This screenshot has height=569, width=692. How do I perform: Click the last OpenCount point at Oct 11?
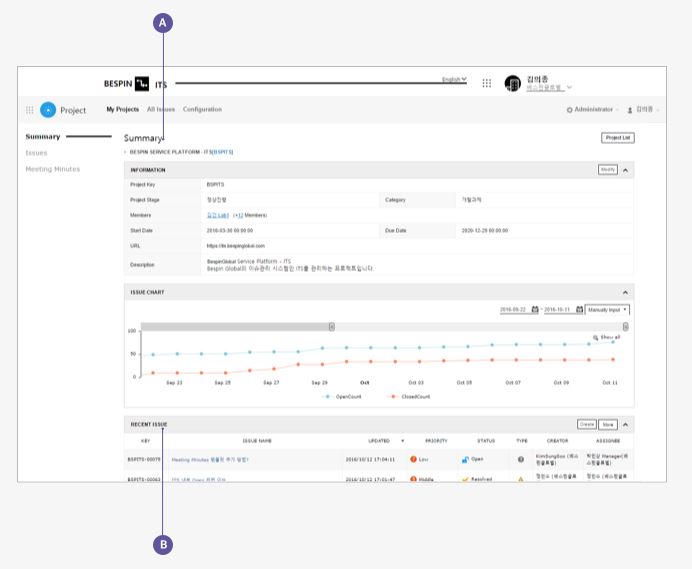613,342
